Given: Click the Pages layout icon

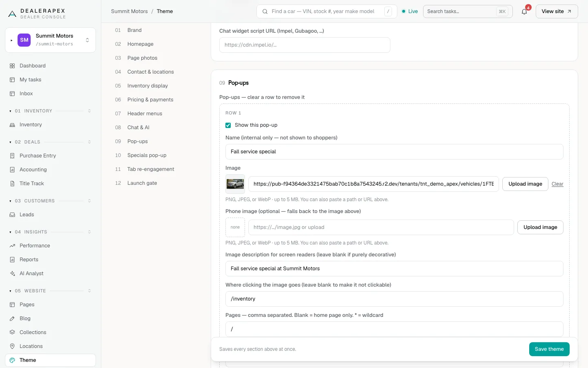Looking at the screenshot, I should 12,305.
